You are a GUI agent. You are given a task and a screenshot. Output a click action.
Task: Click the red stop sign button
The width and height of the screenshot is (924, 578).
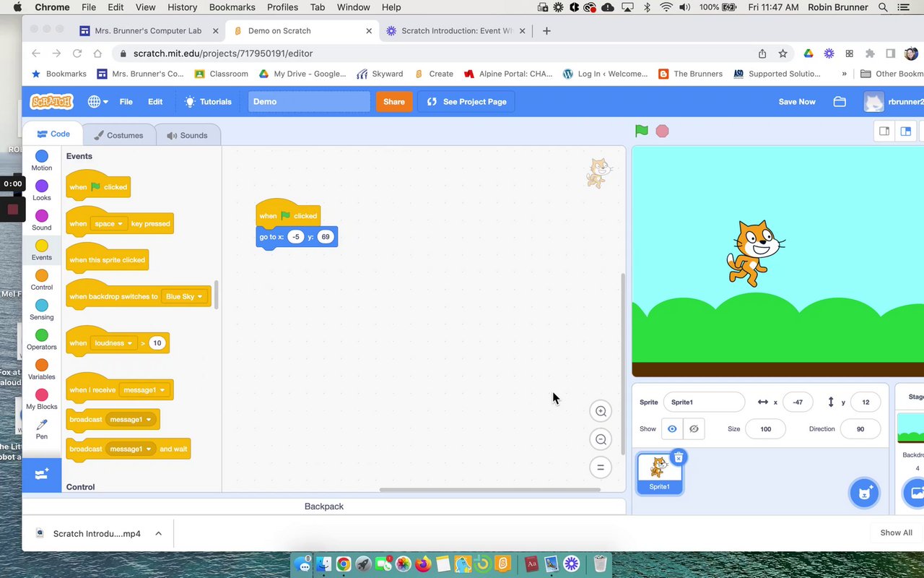point(662,131)
